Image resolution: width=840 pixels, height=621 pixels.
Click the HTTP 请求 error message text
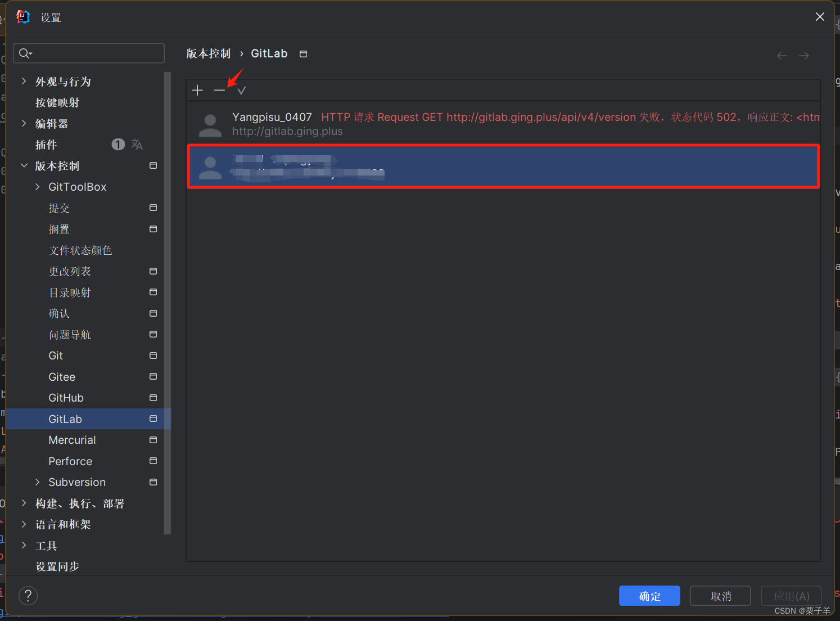click(570, 117)
